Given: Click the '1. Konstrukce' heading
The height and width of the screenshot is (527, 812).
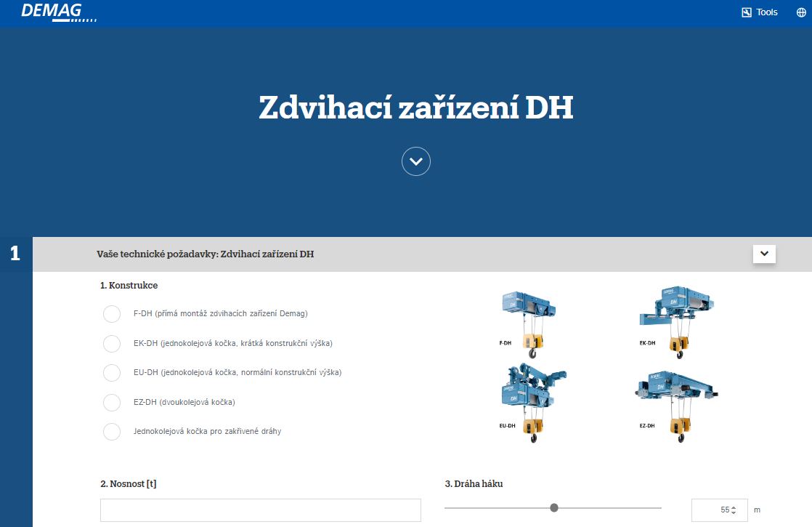Looking at the screenshot, I should [x=129, y=285].
